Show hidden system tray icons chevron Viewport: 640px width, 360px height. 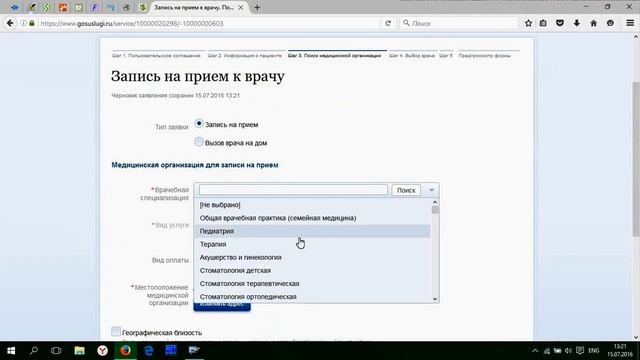click(x=535, y=351)
